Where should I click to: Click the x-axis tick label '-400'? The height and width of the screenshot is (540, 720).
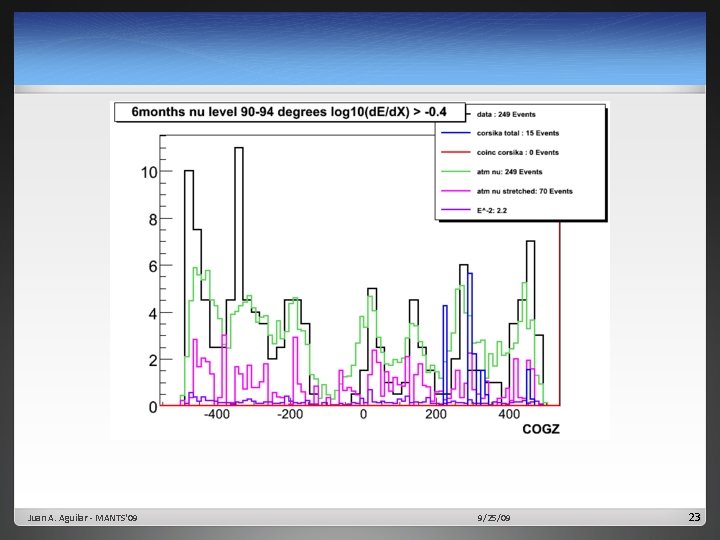217,414
